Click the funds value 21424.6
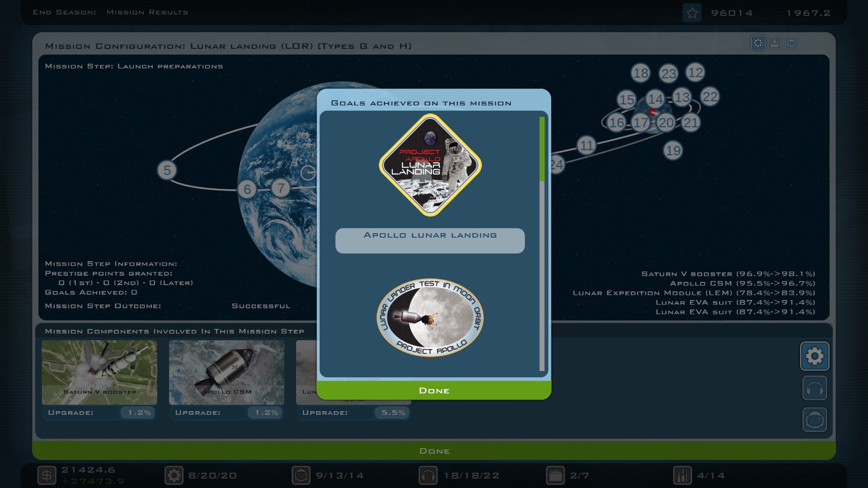The width and height of the screenshot is (868, 488). tap(89, 470)
